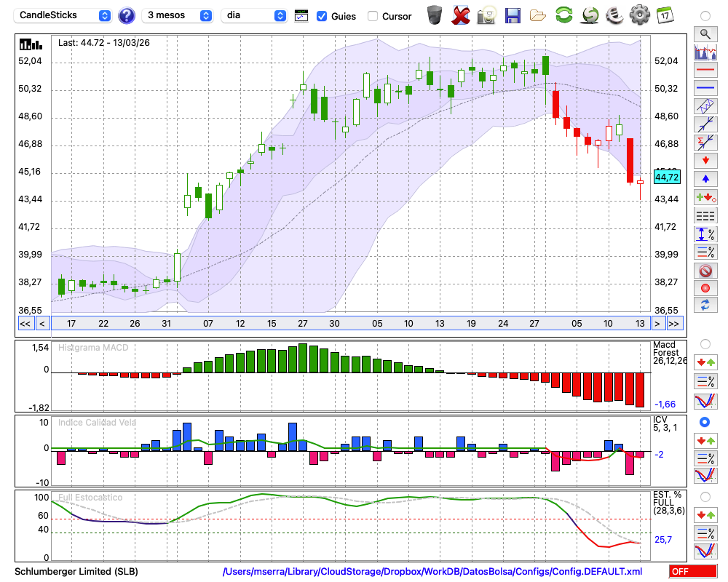Select the red horizontal line tool
The image size is (728, 582).
[705, 70]
